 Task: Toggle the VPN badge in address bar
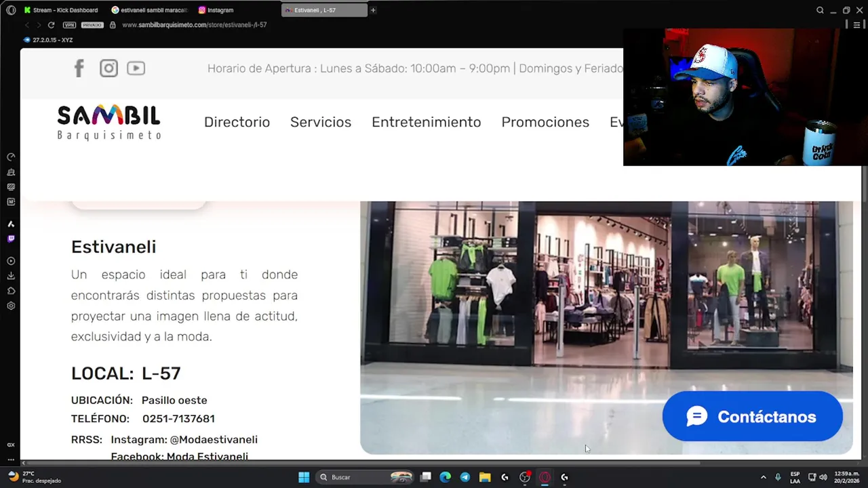coord(69,25)
